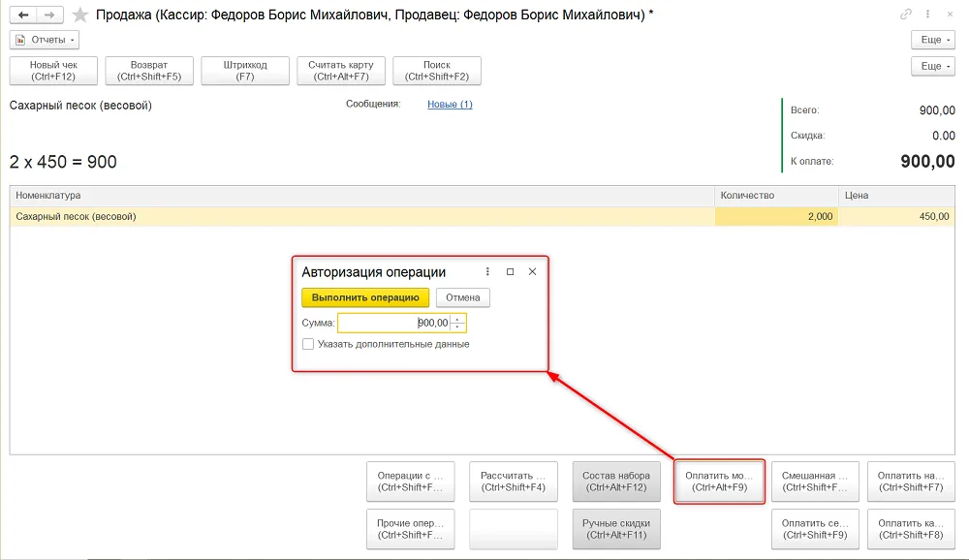The image size is (969, 560).
Task: Close the Авторизация операции dialog
Action: (x=532, y=272)
